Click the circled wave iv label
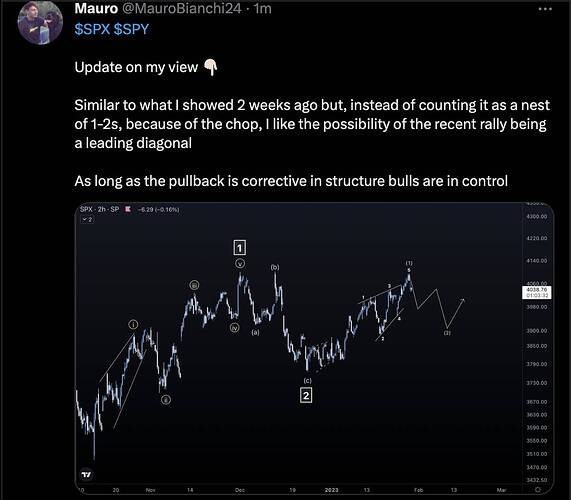Screen dimensions: 571x500 point(235,328)
